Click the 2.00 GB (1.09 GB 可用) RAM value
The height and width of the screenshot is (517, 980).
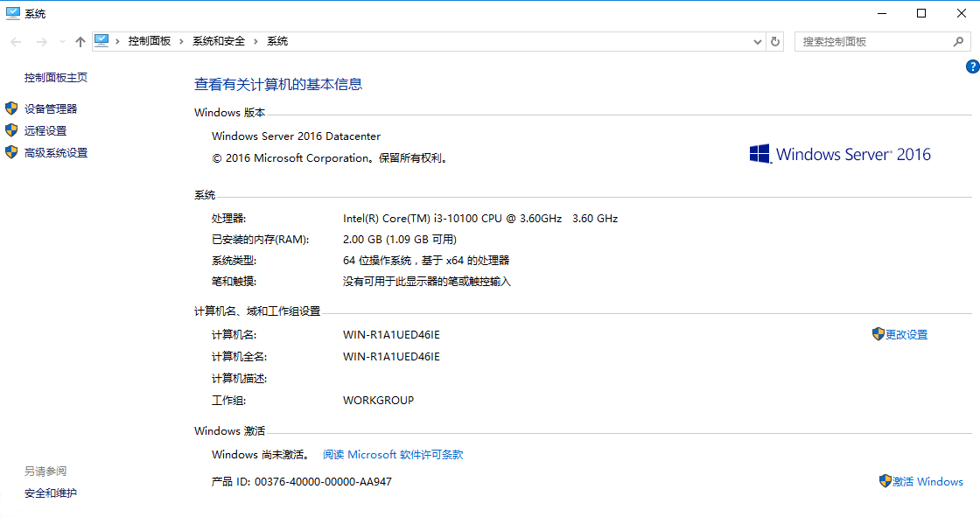tap(400, 240)
